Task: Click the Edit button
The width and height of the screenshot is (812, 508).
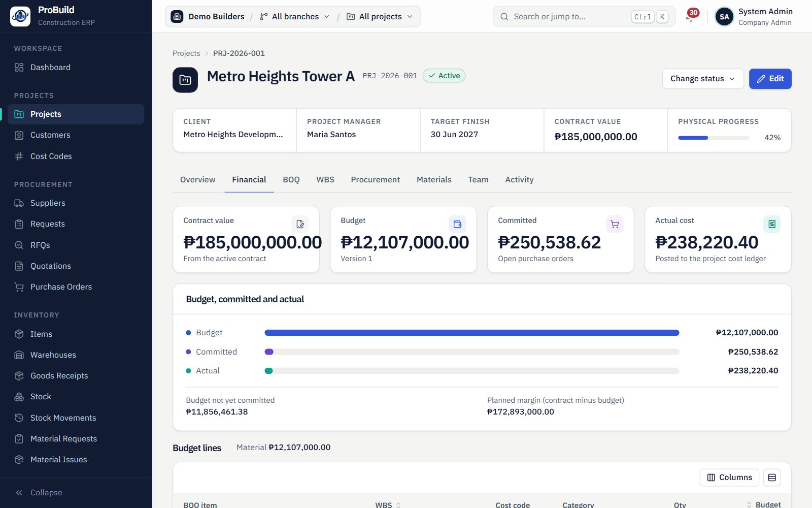Action: pos(770,79)
